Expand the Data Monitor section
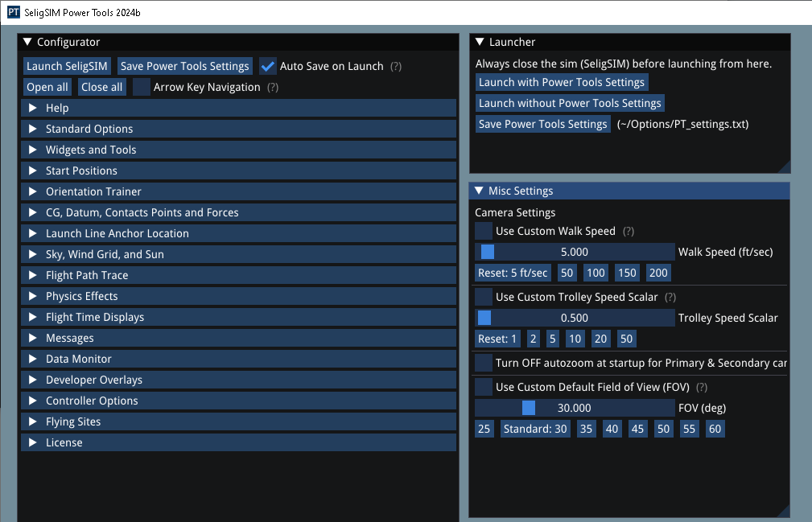 point(239,359)
